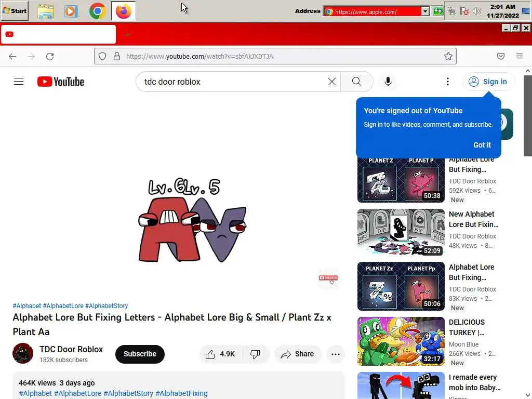Click the green Go arrows beside Address

(x=437, y=11)
